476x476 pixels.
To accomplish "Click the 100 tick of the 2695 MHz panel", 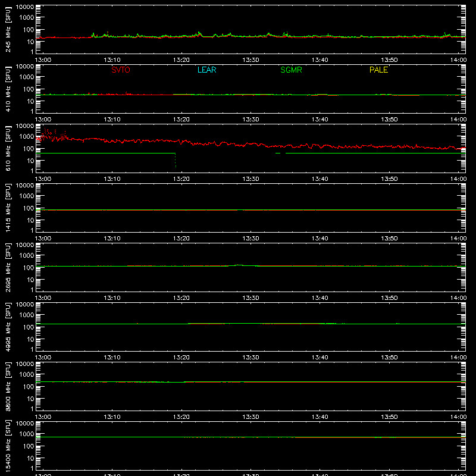I will [29, 268].
